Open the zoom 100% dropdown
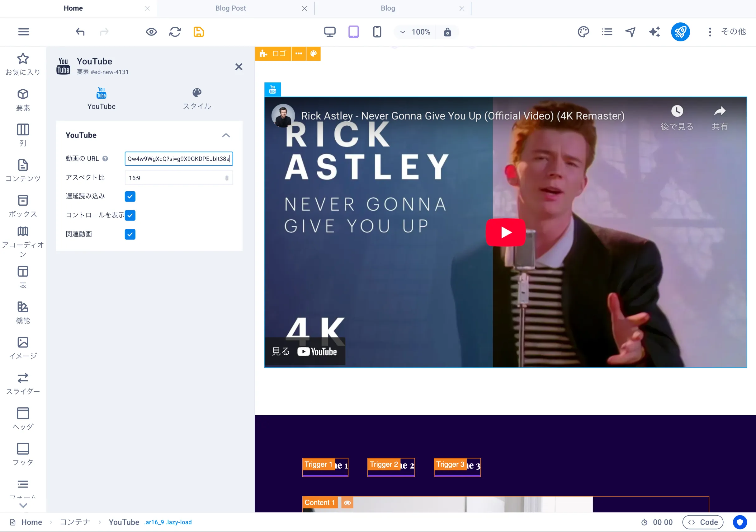The width and height of the screenshot is (756, 532). coord(415,32)
